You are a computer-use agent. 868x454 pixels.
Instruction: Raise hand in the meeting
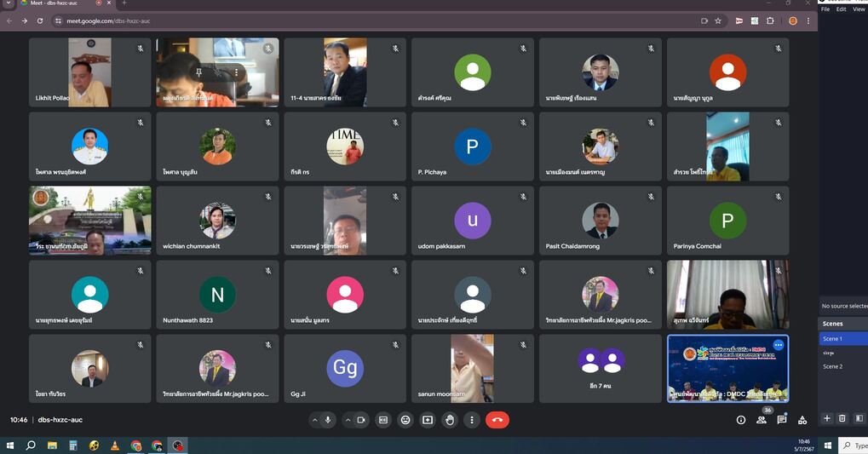450,420
